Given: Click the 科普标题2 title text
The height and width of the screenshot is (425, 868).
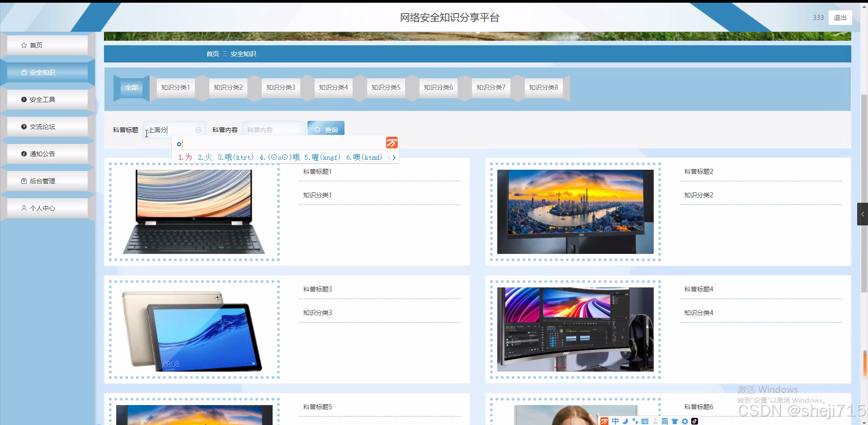Looking at the screenshot, I should [698, 172].
